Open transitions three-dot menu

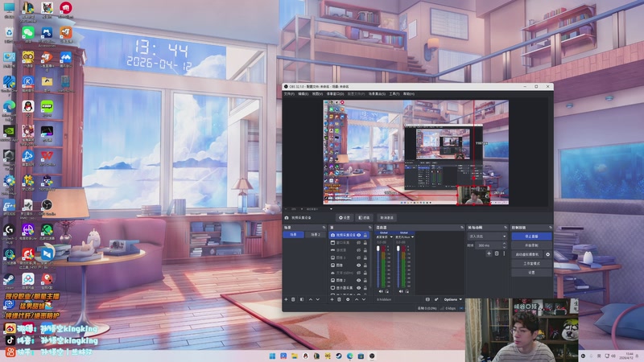(x=504, y=253)
